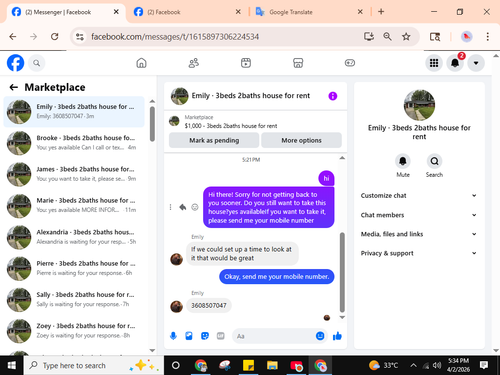Click chat scrollbar down arrow
This screenshot has width=500, height=375.
pyautogui.click(x=342, y=317)
